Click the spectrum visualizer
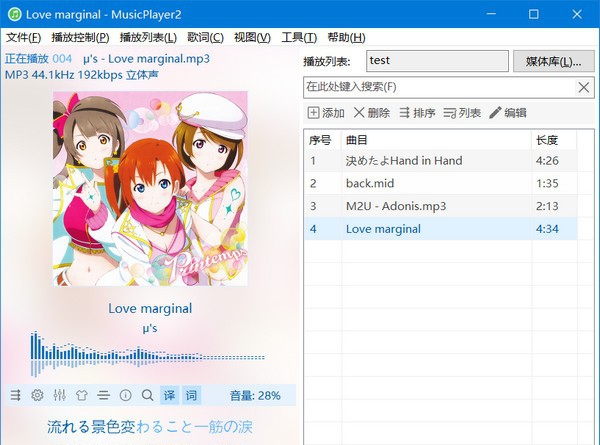 (x=147, y=354)
